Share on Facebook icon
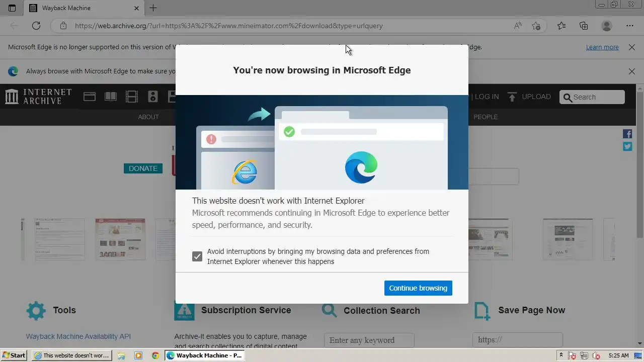Viewport: 644px width, 362px height. pos(627,134)
